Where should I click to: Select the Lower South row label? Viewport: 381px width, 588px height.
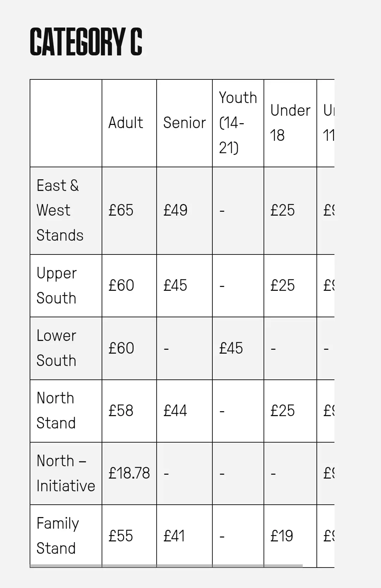pos(56,348)
